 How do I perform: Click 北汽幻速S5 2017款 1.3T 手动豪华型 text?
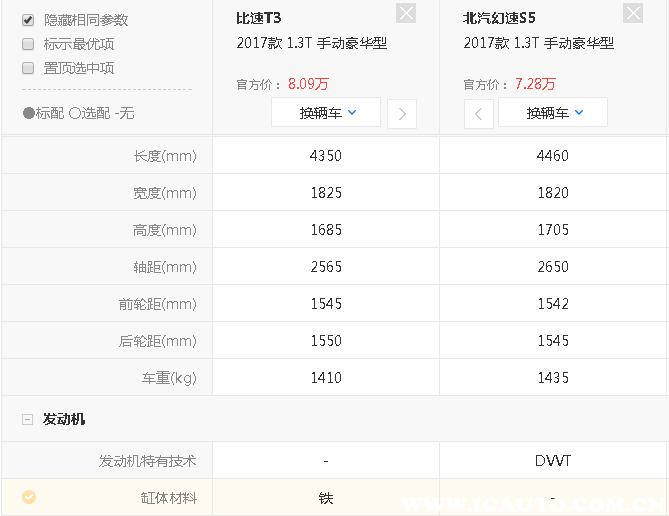point(538,43)
